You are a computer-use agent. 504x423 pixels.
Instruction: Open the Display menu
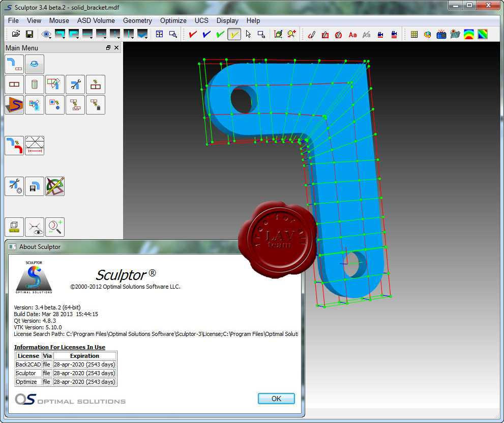(227, 20)
